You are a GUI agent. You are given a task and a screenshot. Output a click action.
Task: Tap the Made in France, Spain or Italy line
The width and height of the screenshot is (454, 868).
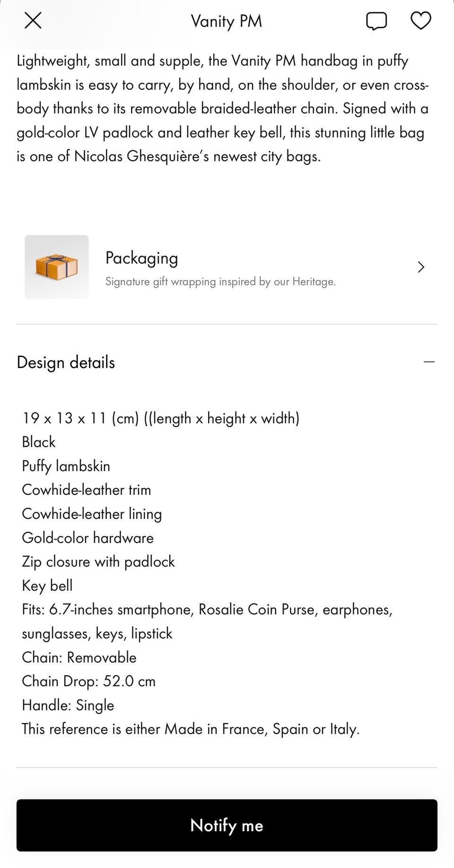click(191, 729)
